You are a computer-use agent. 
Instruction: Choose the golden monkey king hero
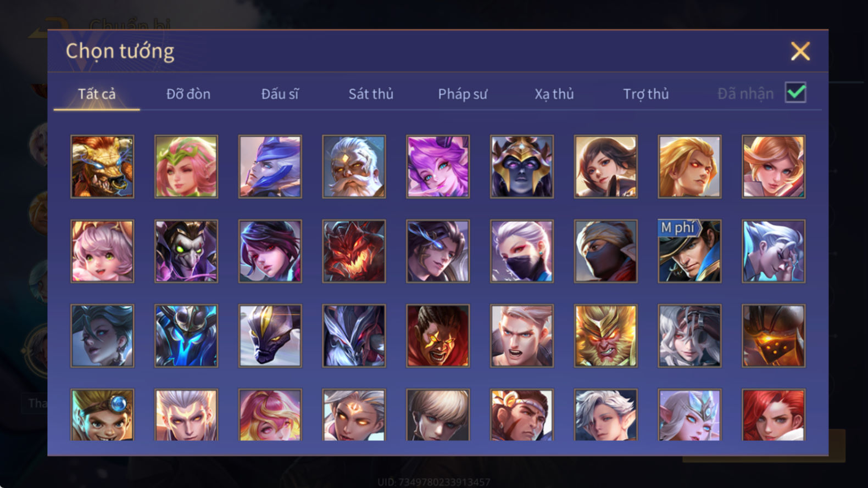(x=605, y=336)
